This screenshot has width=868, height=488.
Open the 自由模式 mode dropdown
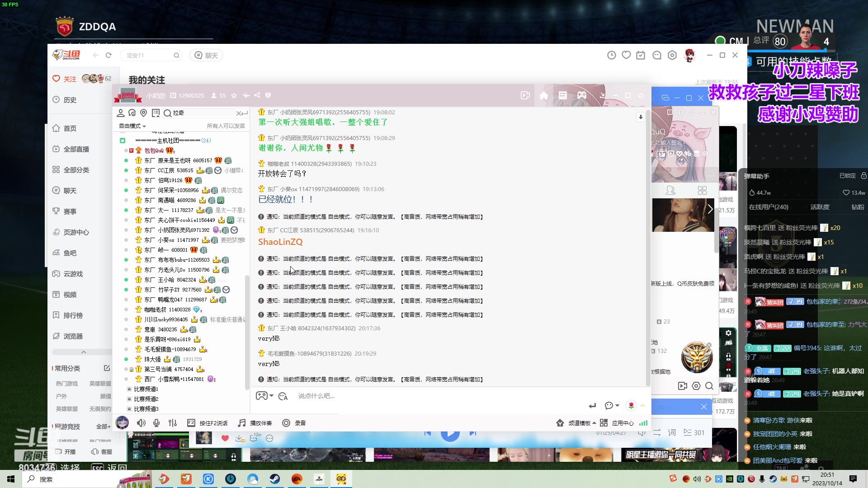(132, 126)
